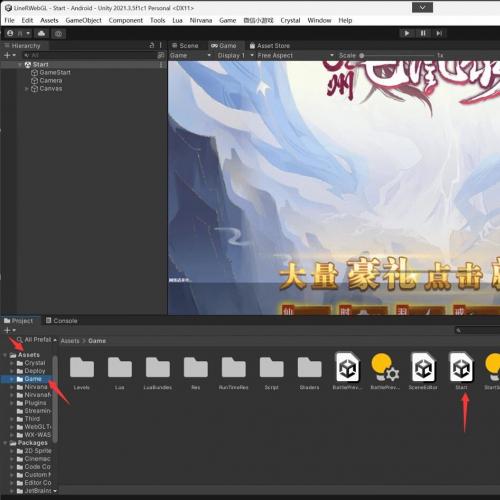Switch to the Scene tab

coord(185,46)
